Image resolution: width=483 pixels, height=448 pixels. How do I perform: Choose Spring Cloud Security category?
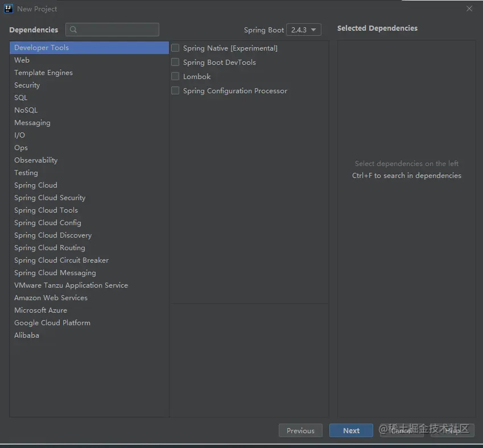pyautogui.click(x=89, y=198)
